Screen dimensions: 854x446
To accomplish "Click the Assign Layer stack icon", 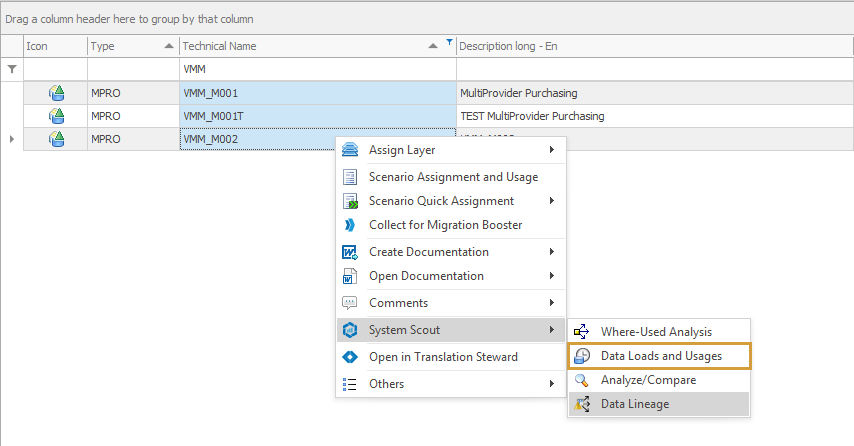I will [x=350, y=150].
